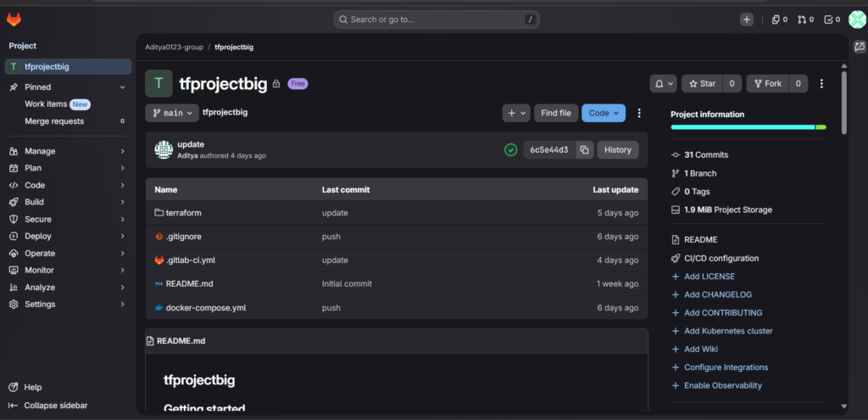
Task: Open the notification bell dropdown
Action: [x=664, y=84]
